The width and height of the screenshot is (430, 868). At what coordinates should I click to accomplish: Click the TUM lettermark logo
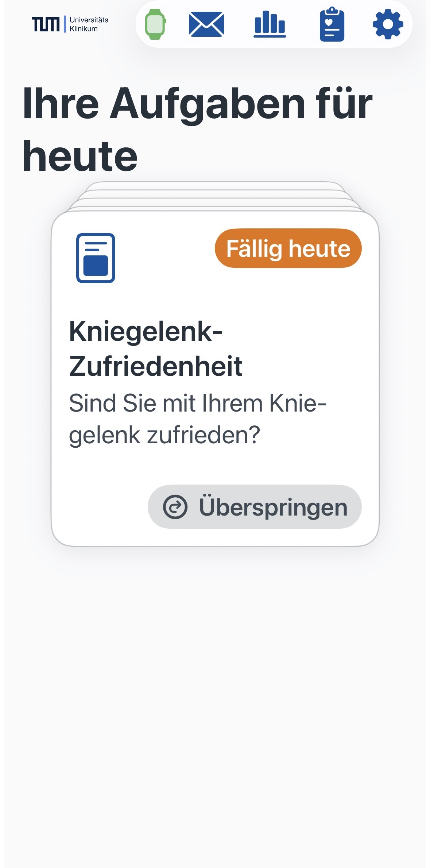[46, 24]
